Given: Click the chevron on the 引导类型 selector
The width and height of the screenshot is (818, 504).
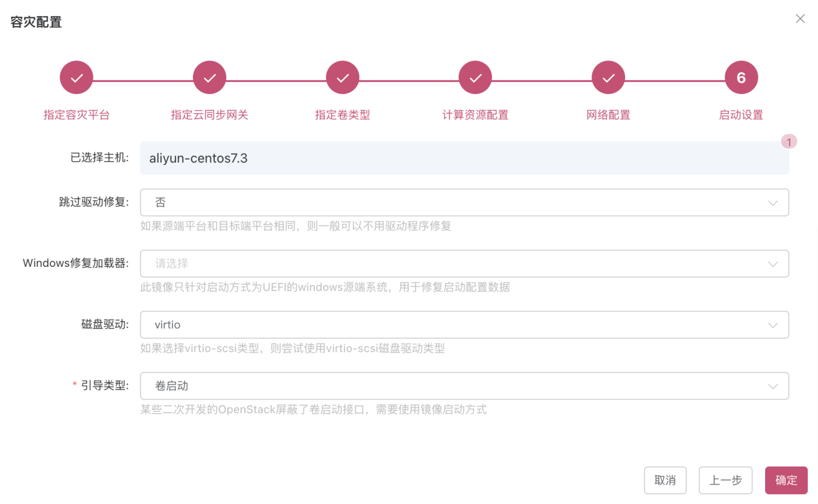Looking at the screenshot, I should click(772, 385).
